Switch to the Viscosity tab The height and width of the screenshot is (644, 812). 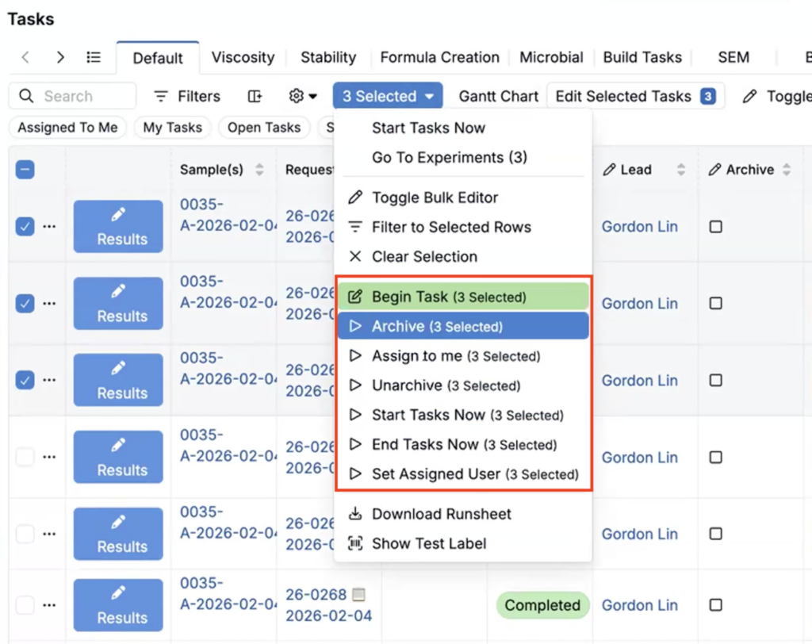tap(243, 57)
